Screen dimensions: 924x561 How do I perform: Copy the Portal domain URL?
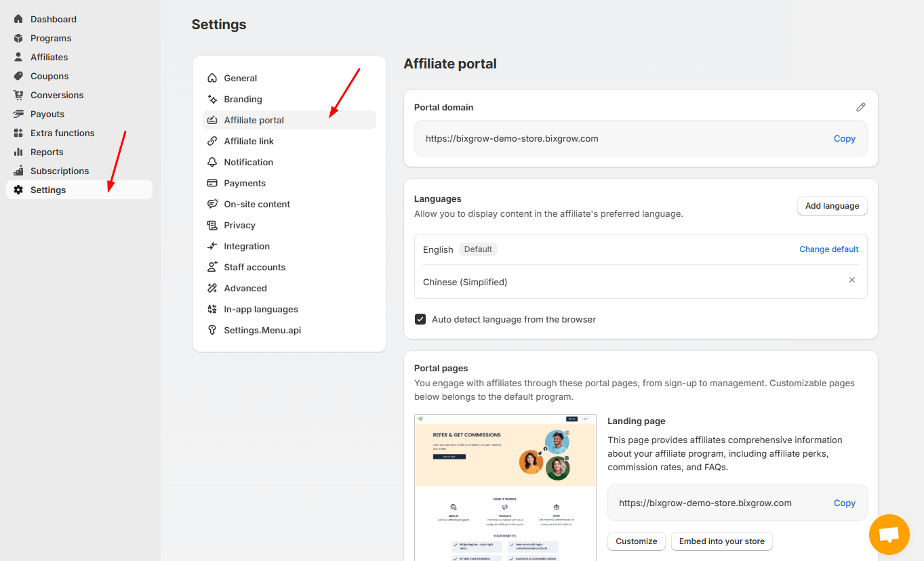tap(844, 139)
